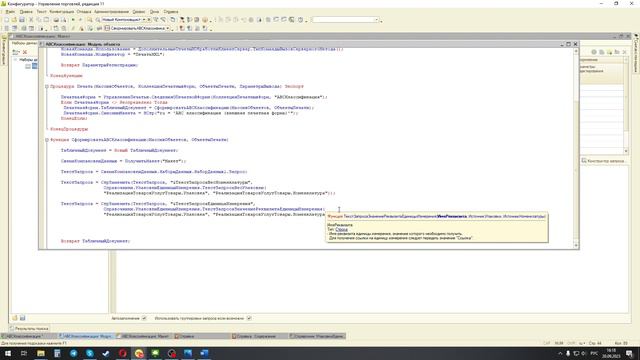Click the КонецПроцедуры keyword line
The width and height of the screenshot is (640, 360).
coord(69,129)
